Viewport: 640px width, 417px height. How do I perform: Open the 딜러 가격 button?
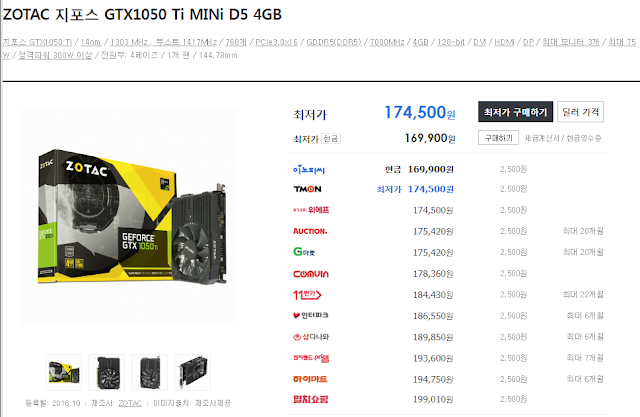tap(580, 112)
